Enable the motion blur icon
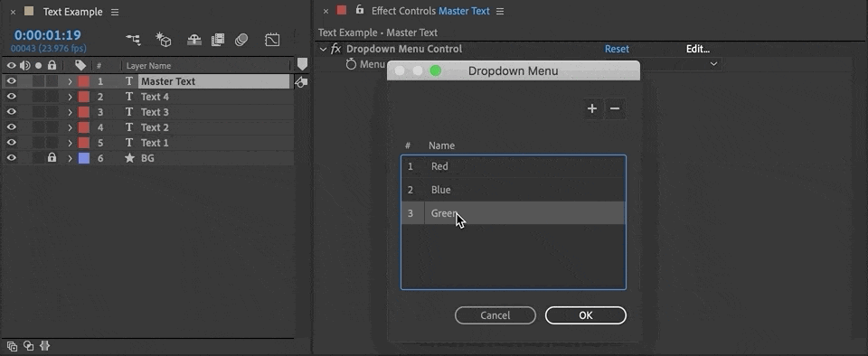868x356 pixels. point(241,39)
